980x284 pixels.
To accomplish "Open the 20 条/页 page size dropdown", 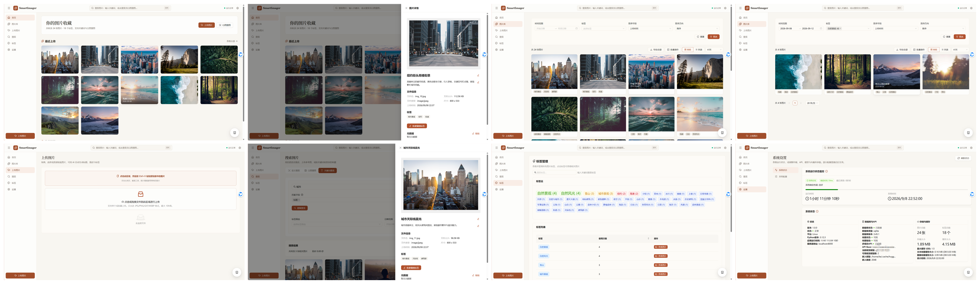I will pyautogui.click(x=812, y=103).
